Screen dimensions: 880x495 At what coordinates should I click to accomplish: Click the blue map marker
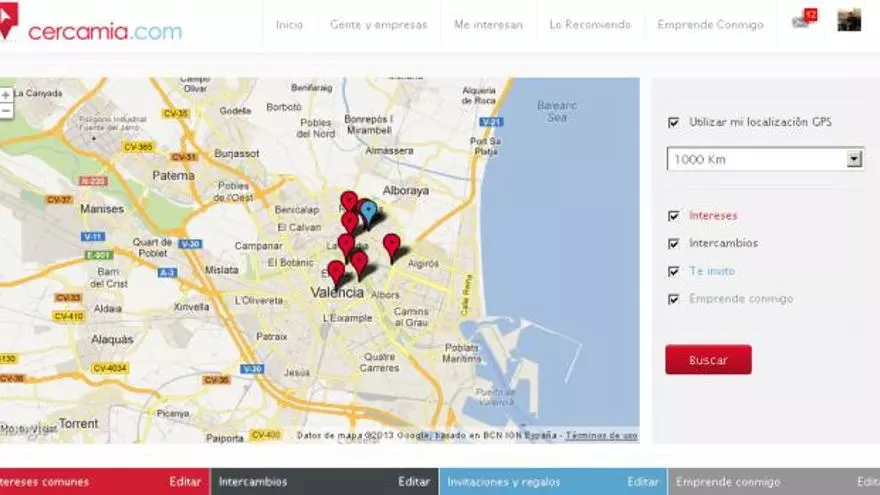(x=368, y=211)
